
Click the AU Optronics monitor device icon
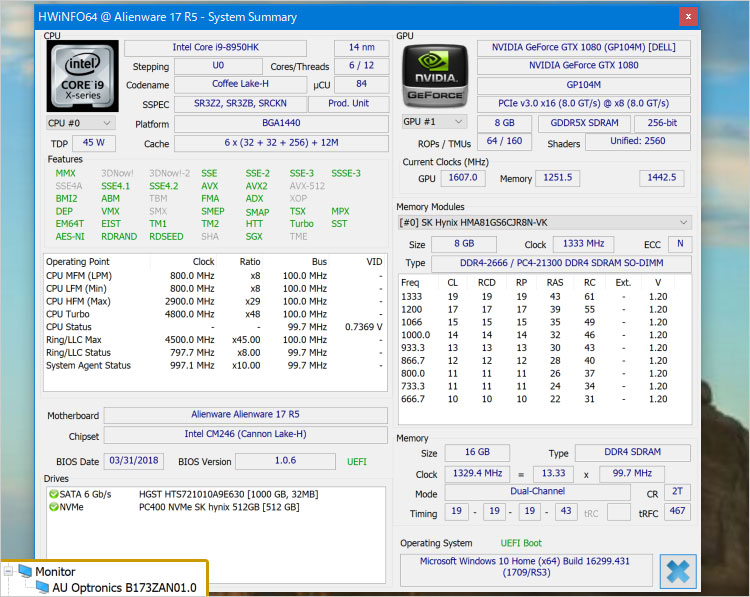(42, 587)
